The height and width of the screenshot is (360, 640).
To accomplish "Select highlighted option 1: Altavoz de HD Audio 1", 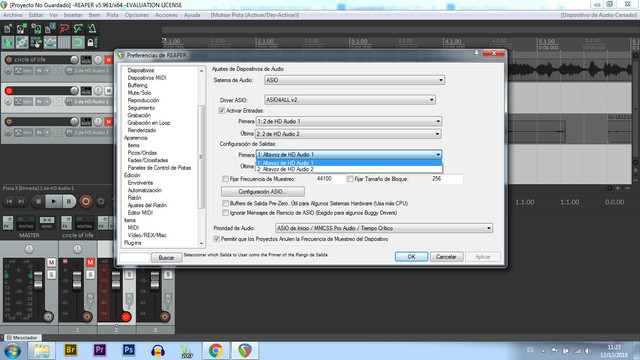I will pyautogui.click(x=349, y=163).
